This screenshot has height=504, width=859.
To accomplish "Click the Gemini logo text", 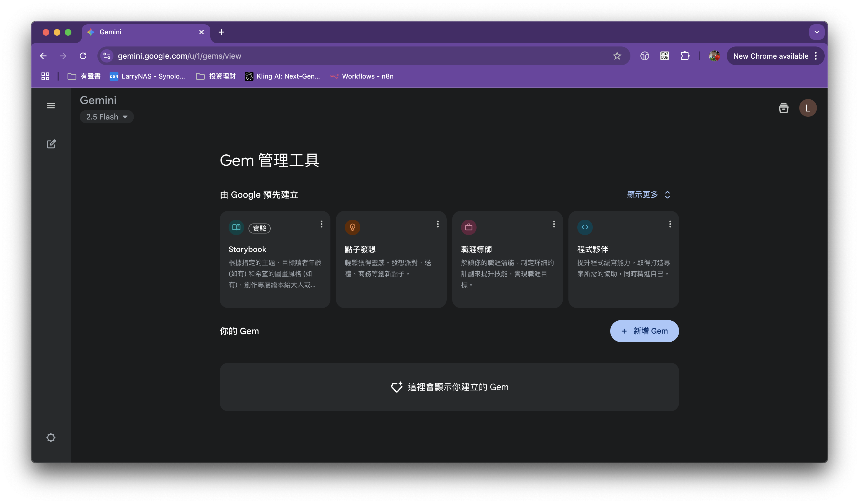I will pos(98,100).
